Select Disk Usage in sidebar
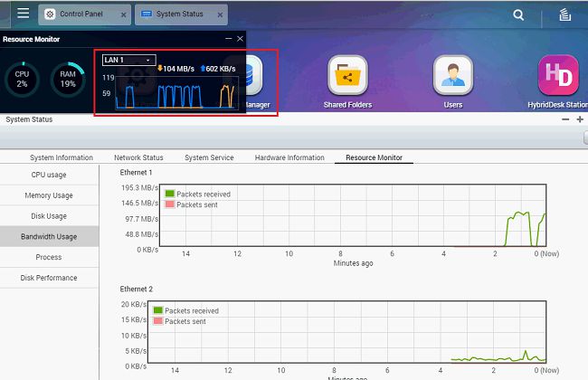The height and width of the screenshot is (380, 588). [x=49, y=216]
